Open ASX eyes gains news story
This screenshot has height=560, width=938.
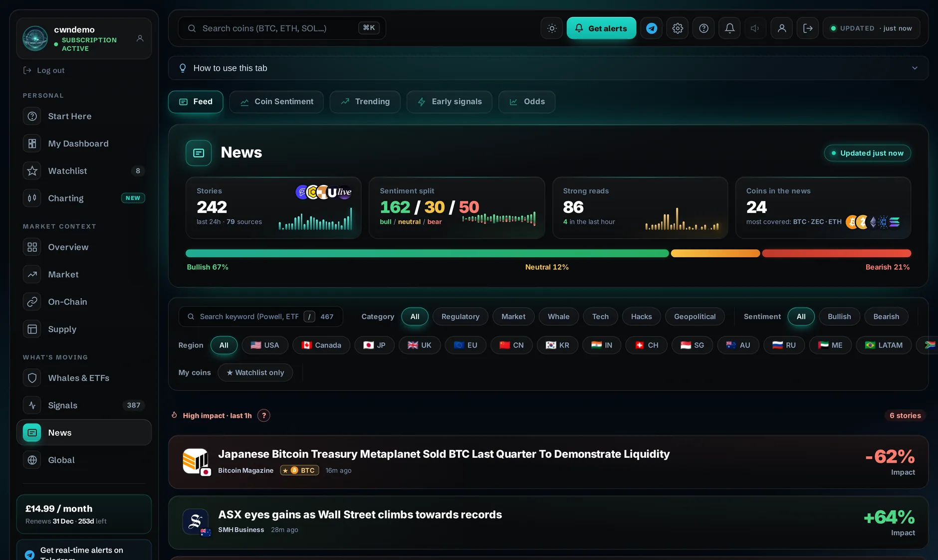[x=548, y=522]
